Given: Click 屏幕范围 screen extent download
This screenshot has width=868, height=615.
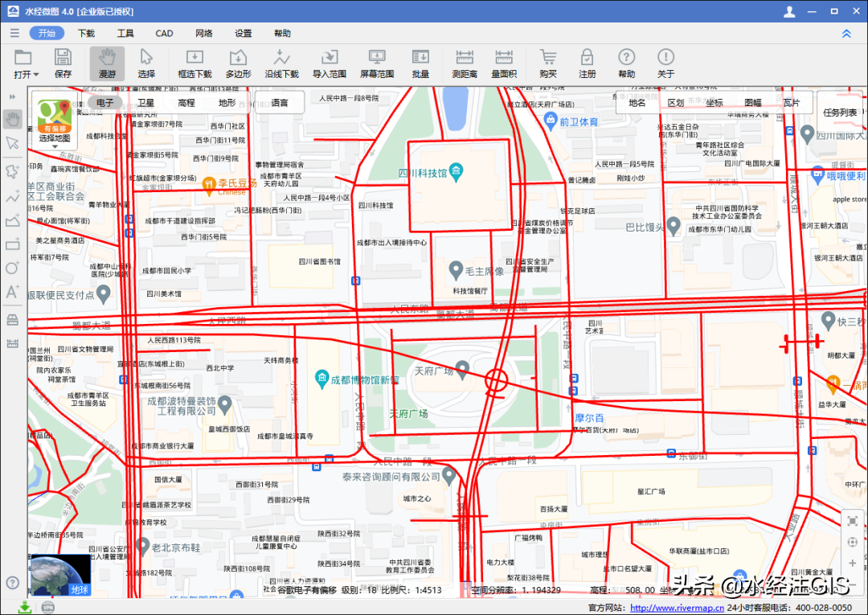Looking at the screenshot, I should pyautogui.click(x=377, y=63).
